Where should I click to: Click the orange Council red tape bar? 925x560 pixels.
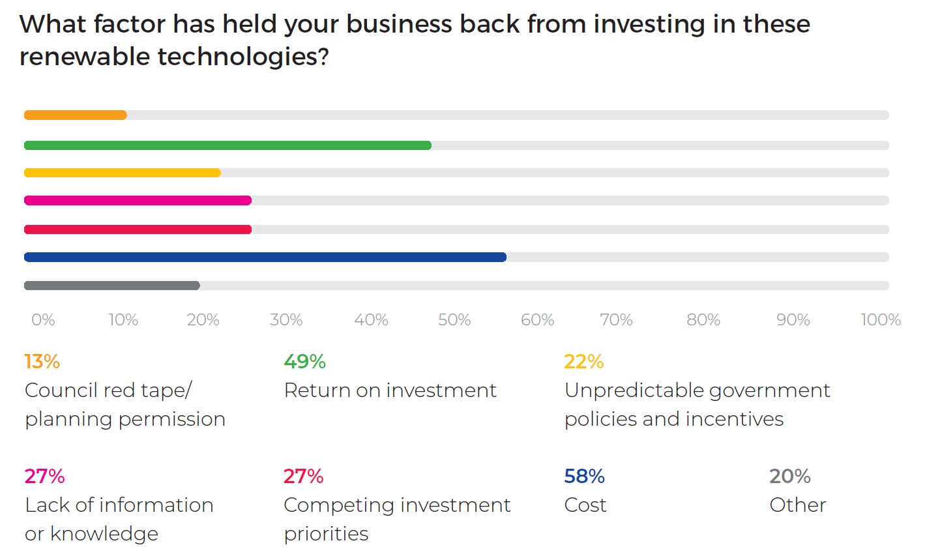[75, 115]
